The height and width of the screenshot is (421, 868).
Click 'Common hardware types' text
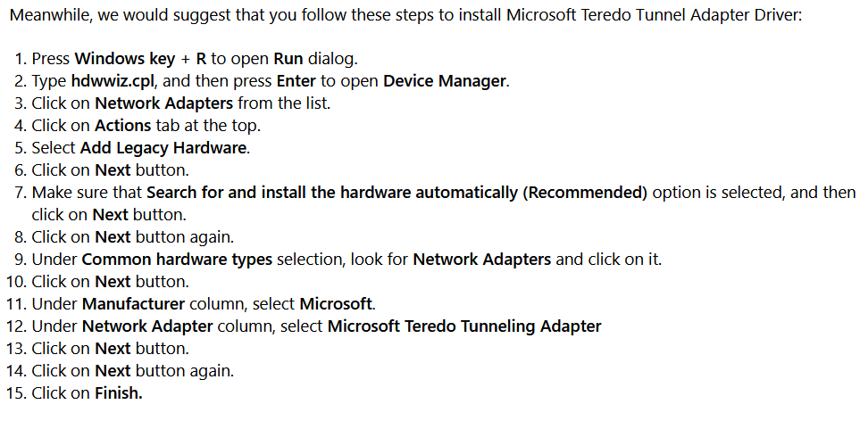177,260
